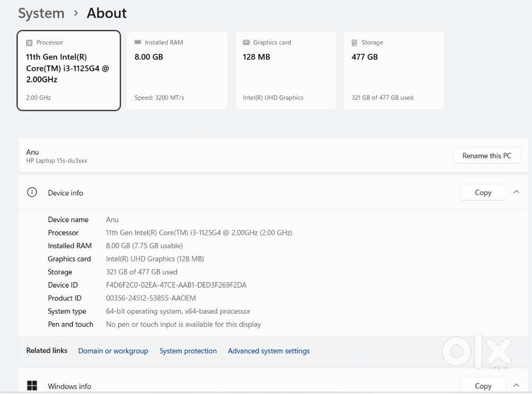Click Storage row value in Device info
Image resolution: width=532 pixels, height=394 pixels.
pos(142,272)
